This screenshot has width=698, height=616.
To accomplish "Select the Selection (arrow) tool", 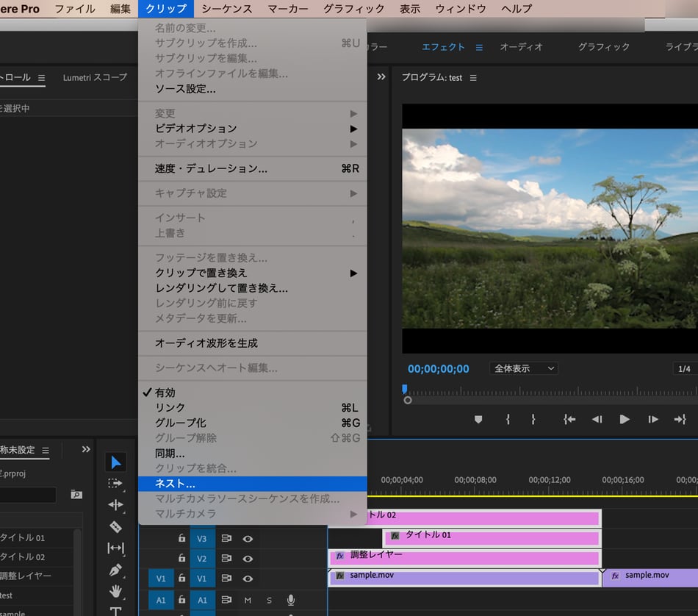I will [115, 462].
